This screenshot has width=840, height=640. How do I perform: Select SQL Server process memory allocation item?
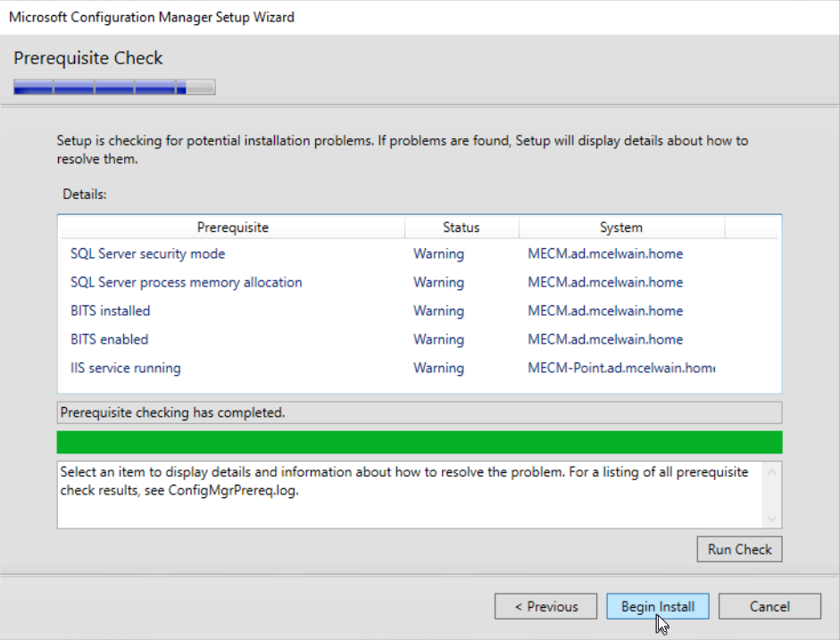[186, 282]
